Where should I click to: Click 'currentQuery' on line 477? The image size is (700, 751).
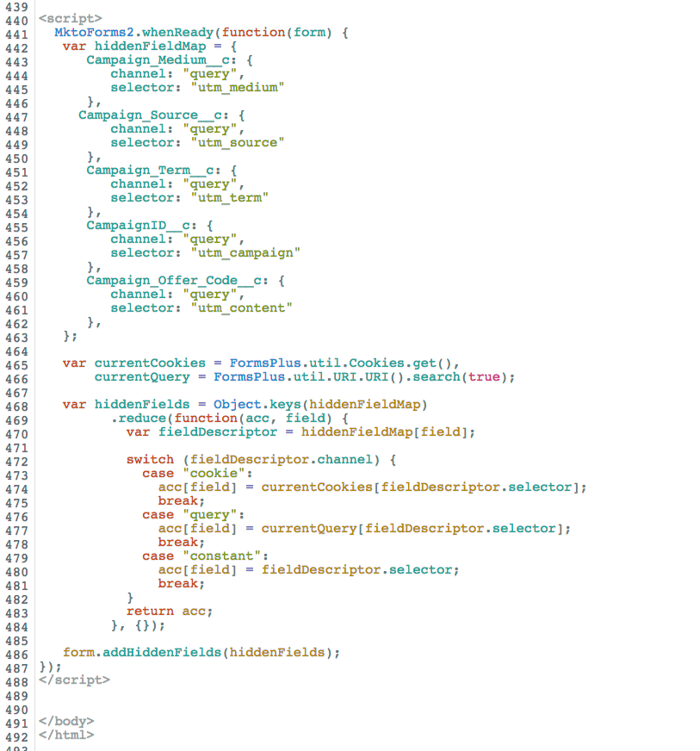coord(309,529)
